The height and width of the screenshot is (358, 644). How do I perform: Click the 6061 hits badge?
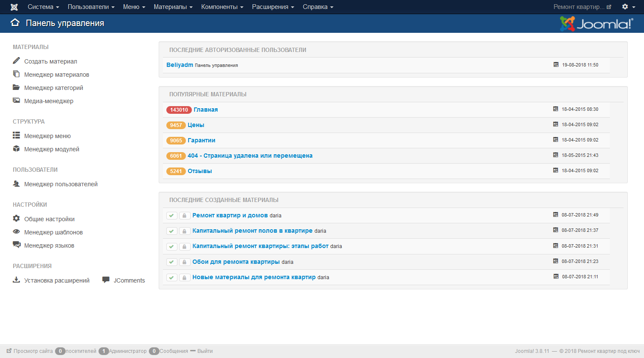pos(176,156)
